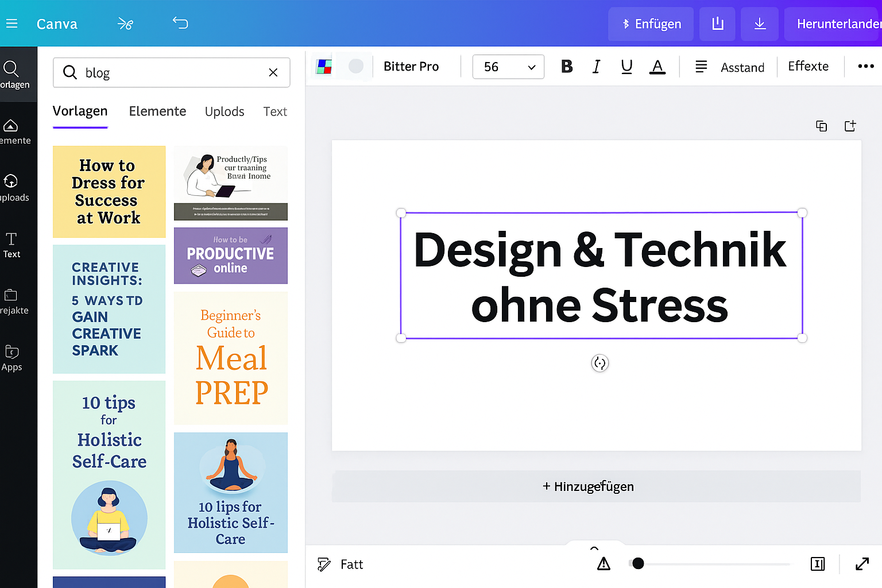Click the Fatt notes label
This screenshot has height=588, width=882.
(351, 564)
